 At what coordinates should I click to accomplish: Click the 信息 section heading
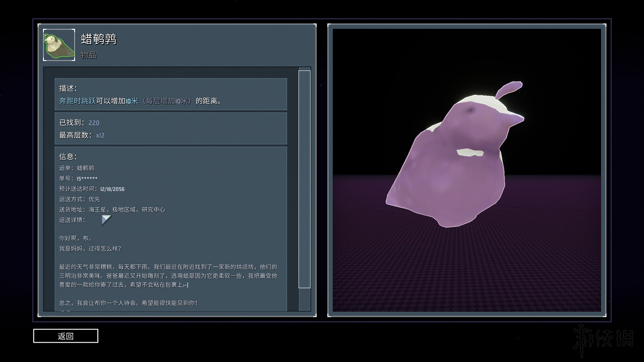(x=68, y=157)
